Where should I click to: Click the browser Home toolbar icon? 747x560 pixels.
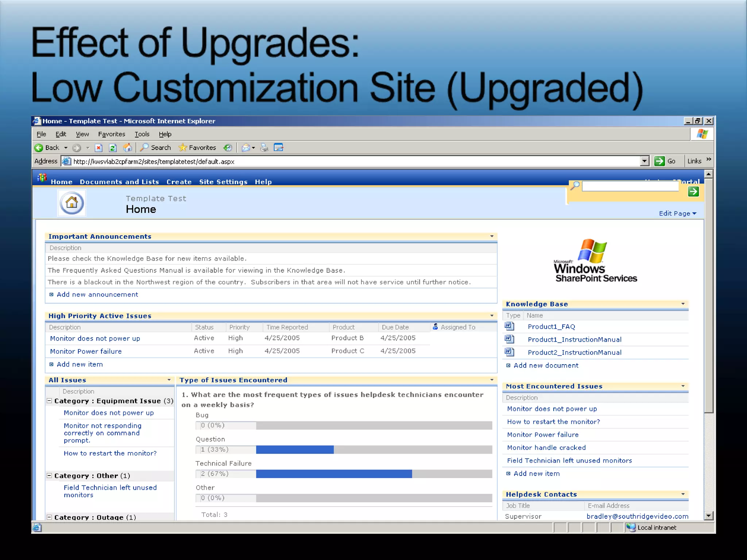pyautogui.click(x=127, y=148)
